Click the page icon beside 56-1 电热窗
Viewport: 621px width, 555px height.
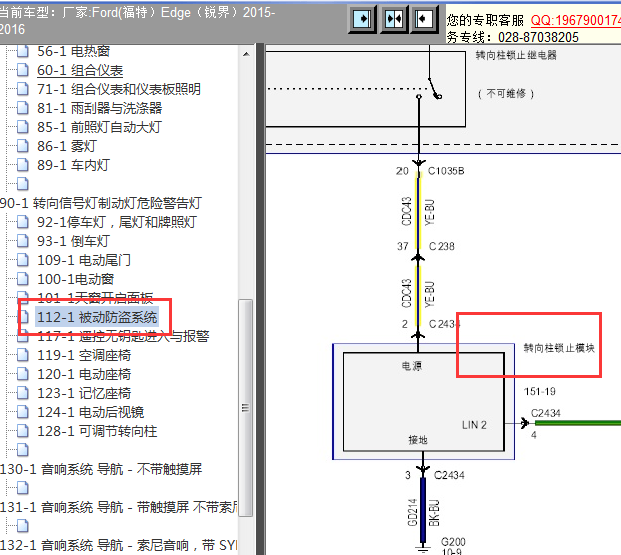pyautogui.click(x=23, y=51)
